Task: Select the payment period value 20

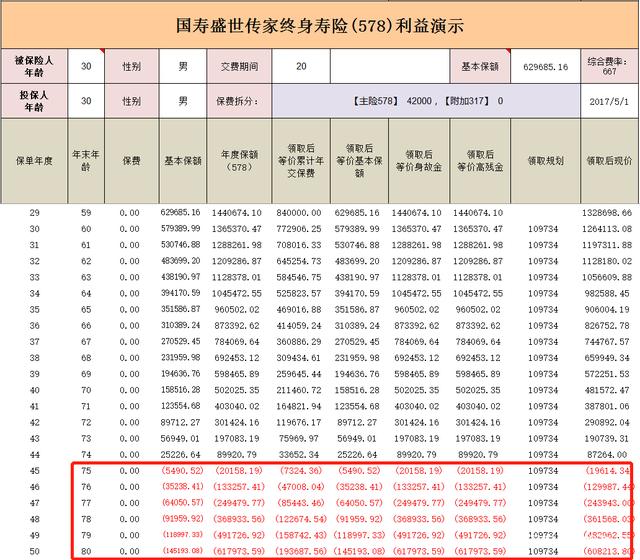Action: 301,66
